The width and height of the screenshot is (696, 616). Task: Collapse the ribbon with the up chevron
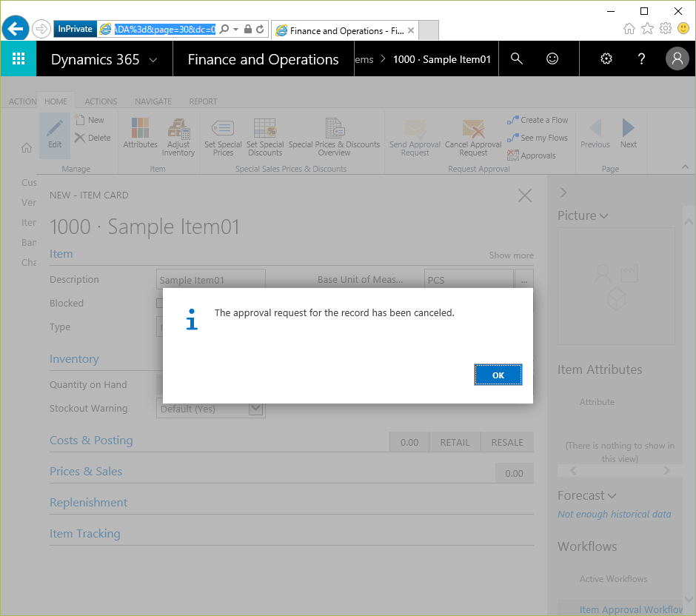coord(685,167)
